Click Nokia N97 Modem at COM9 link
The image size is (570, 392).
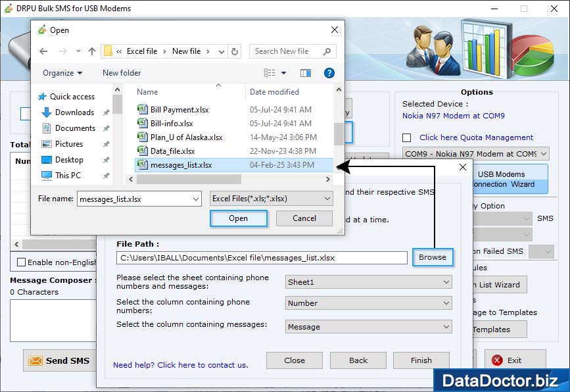click(454, 116)
